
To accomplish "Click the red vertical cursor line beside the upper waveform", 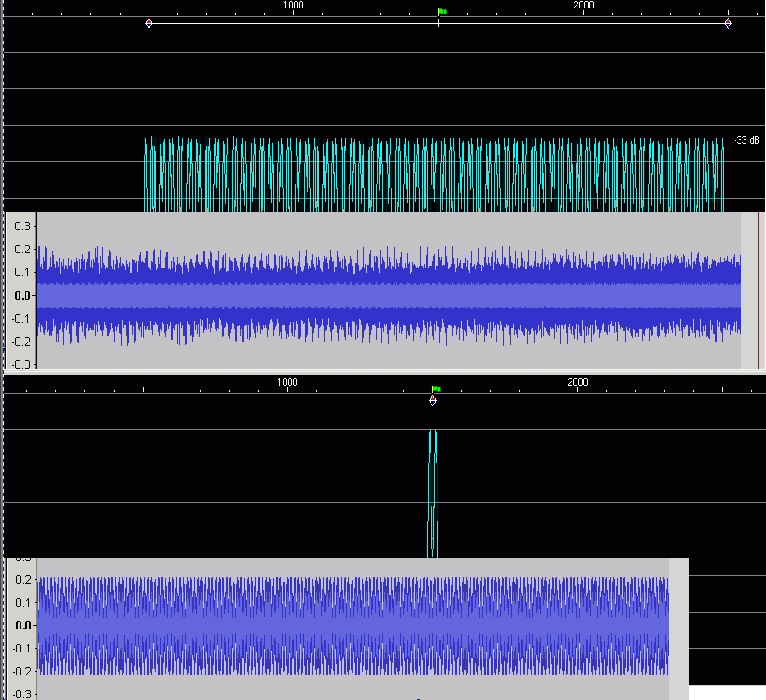I will (758, 290).
